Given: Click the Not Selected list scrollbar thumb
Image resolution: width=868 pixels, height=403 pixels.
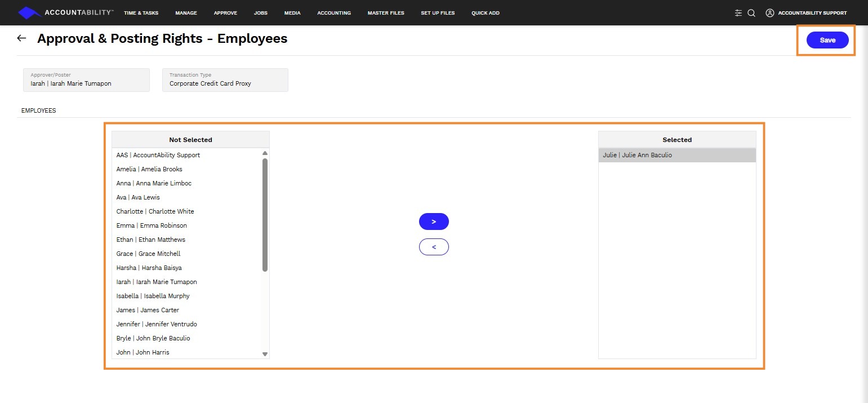Looking at the screenshot, I should pyautogui.click(x=265, y=215).
